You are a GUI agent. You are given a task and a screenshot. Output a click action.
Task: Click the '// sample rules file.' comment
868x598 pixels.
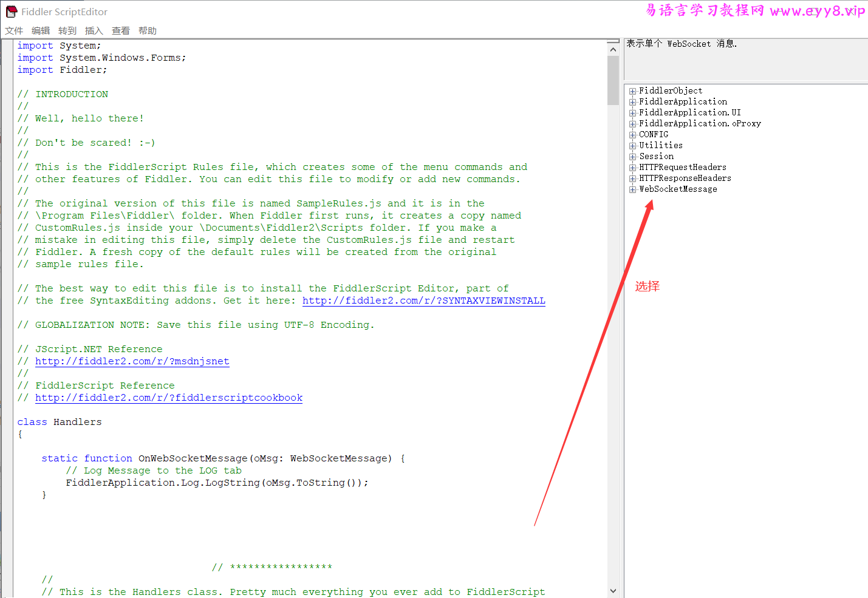(x=80, y=264)
